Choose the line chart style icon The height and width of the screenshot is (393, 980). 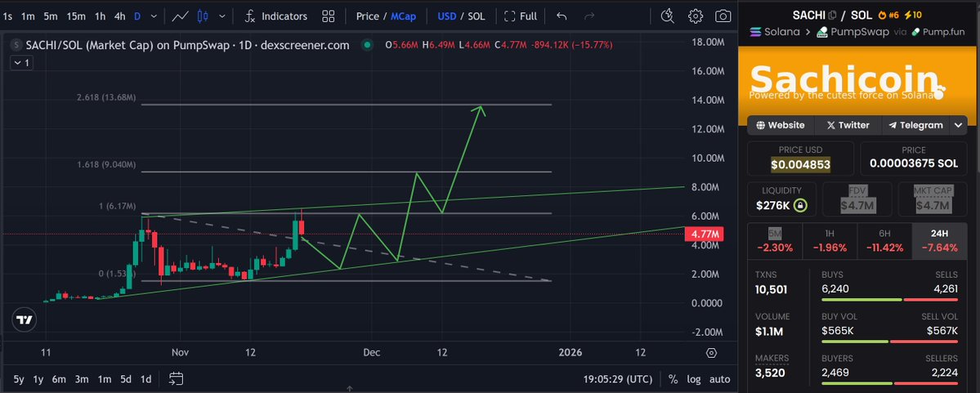tap(180, 16)
